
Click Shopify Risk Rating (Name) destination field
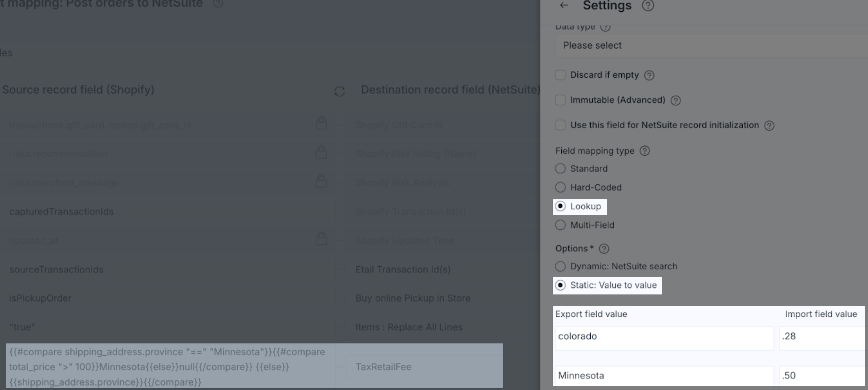point(443,154)
